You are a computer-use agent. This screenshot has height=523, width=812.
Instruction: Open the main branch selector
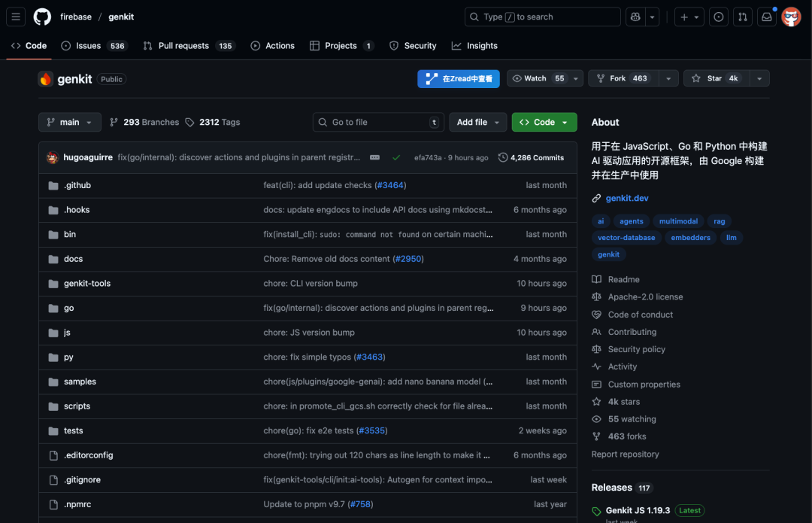pyautogui.click(x=69, y=123)
